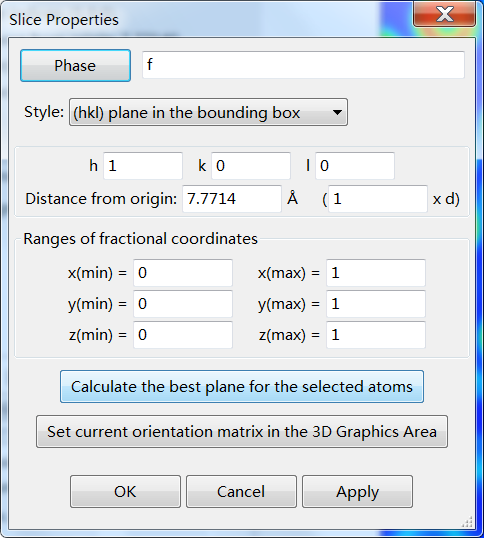Viewport: 484px width, 538px height.
Task: Apply the slice settings
Action: pyautogui.click(x=357, y=492)
